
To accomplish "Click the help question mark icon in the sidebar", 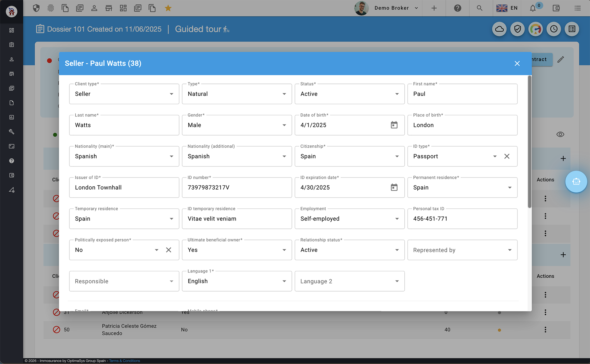I will click(11, 160).
